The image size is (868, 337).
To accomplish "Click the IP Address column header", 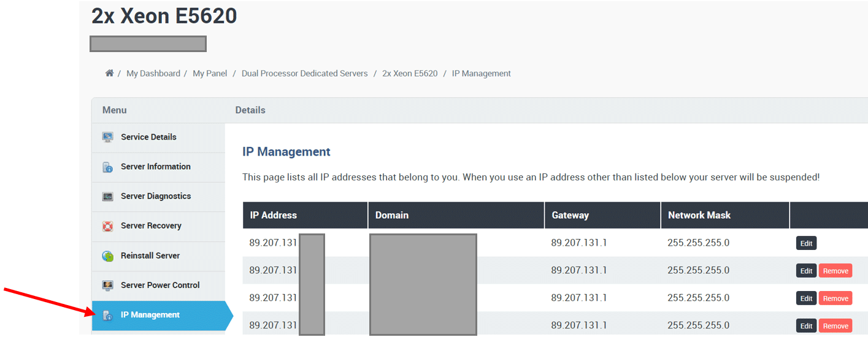I will coord(274,215).
